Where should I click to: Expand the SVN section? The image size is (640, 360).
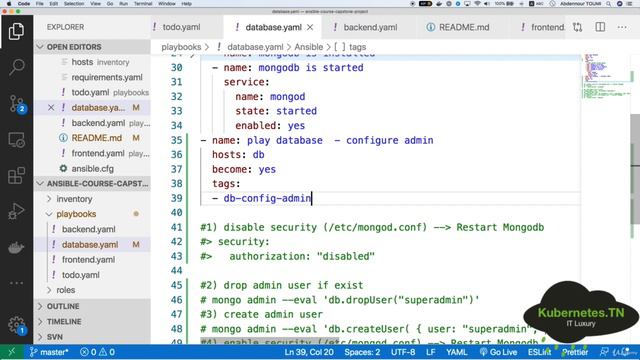point(92,337)
